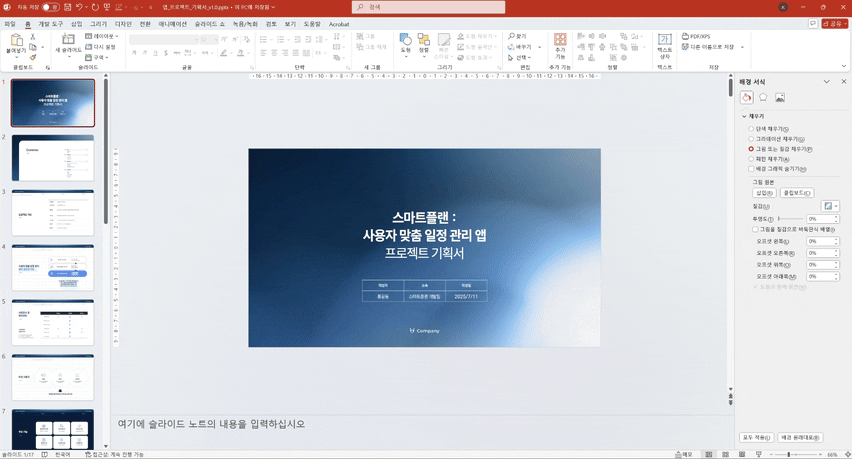
Task: Select slide 7 thumbnail in the panel
Action: tap(53, 429)
